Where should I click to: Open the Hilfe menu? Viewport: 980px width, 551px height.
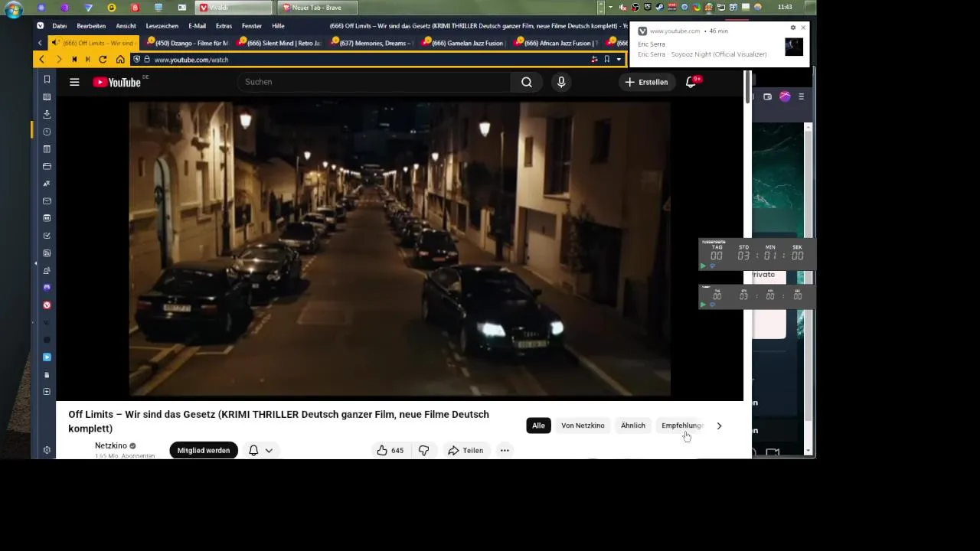point(278,26)
